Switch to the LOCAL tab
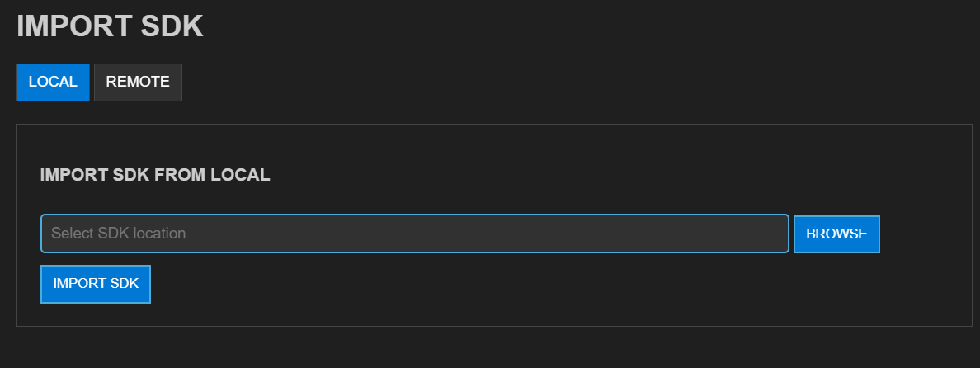This screenshot has width=980, height=368. click(53, 83)
